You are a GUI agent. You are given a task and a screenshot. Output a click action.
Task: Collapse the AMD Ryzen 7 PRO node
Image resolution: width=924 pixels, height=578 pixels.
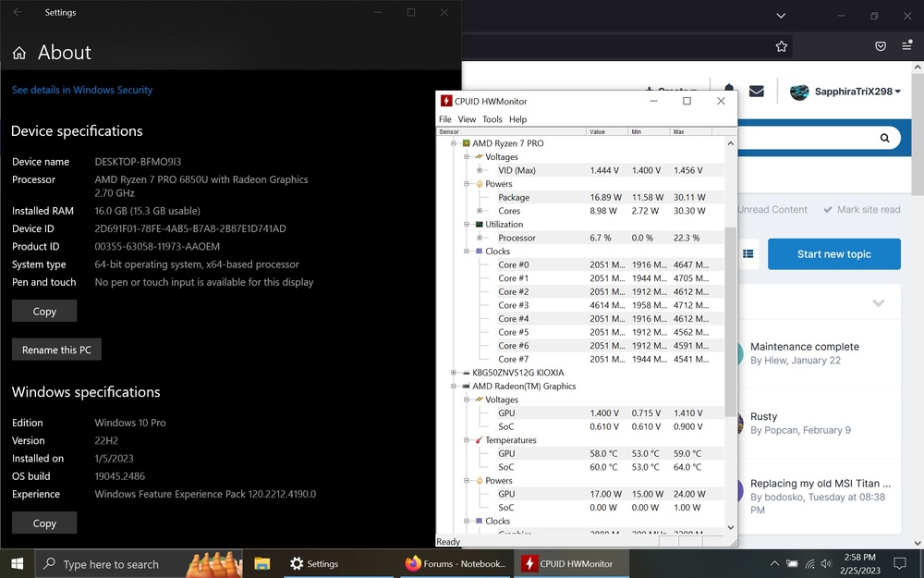click(x=453, y=143)
